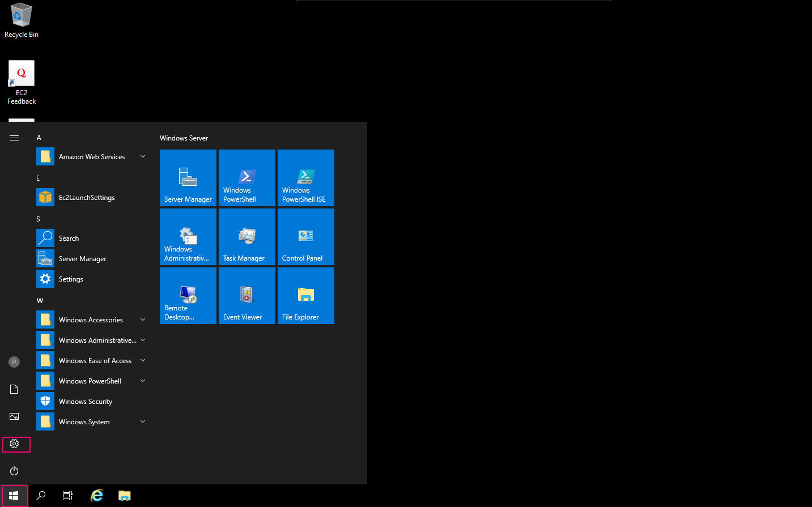The image size is (812, 507).
Task: Click the letter W section header
Action: (40, 301)
